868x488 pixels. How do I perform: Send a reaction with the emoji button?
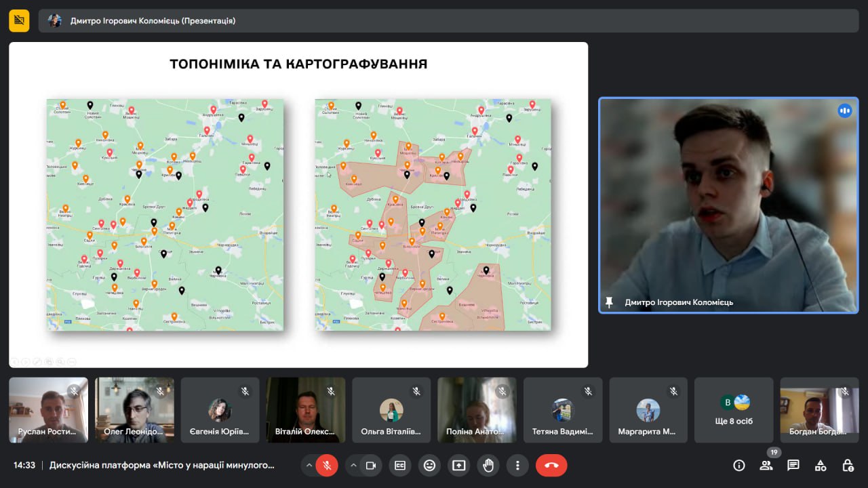[429, 466]
